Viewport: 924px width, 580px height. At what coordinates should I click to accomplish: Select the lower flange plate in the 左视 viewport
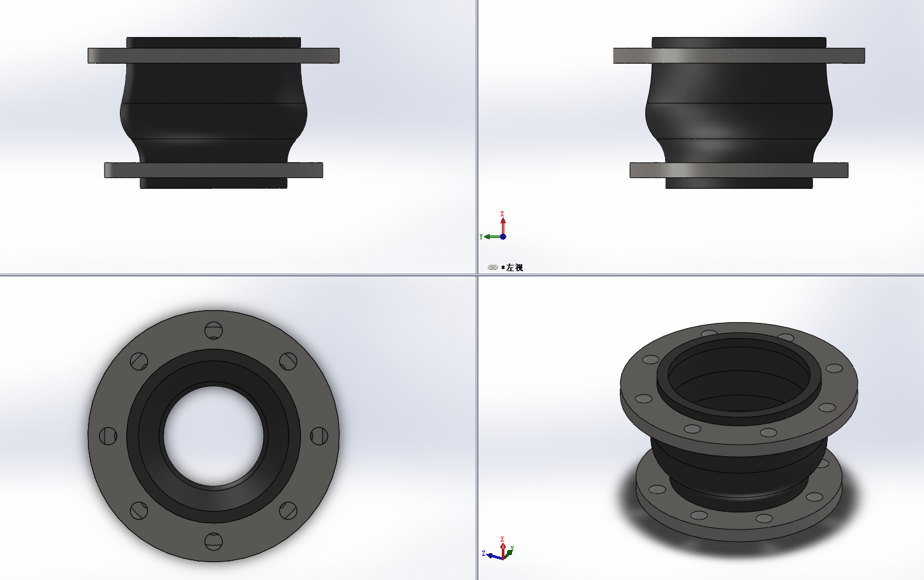pos(739,170)
